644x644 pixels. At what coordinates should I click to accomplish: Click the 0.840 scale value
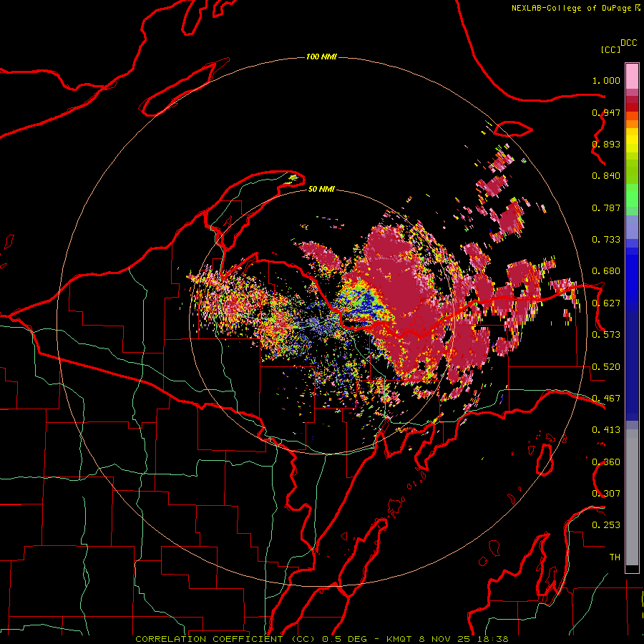606,176
